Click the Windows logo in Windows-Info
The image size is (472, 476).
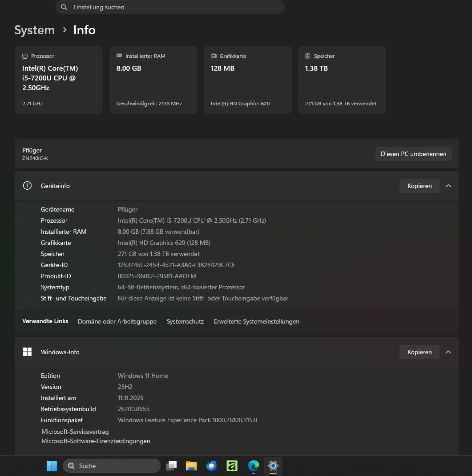point(27,352)
